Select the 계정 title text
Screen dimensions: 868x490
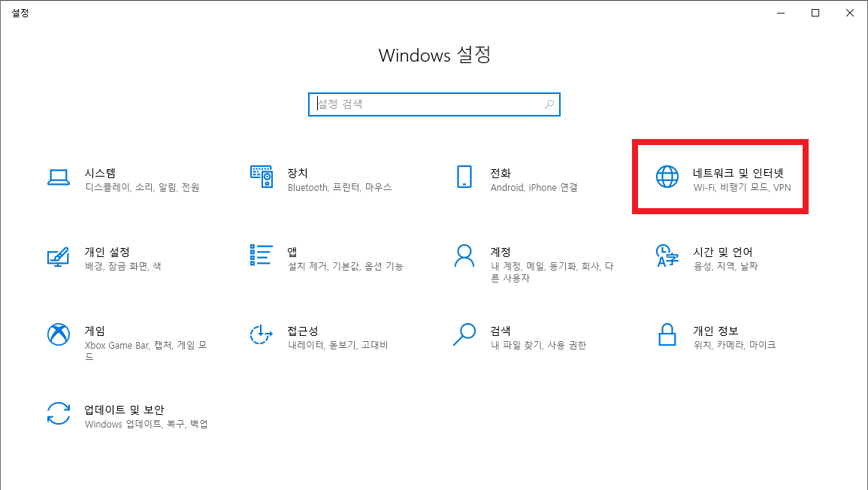tap(501, 253)
